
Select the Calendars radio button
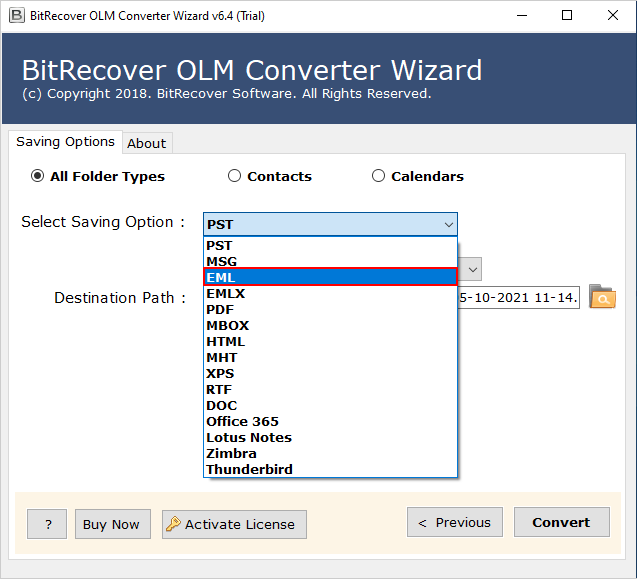point(378,176)
